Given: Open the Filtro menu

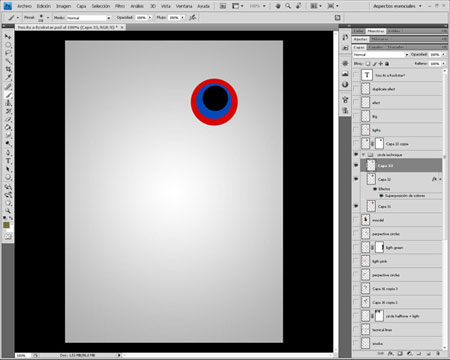Looking at the screenshot, I should click(120, 6).
